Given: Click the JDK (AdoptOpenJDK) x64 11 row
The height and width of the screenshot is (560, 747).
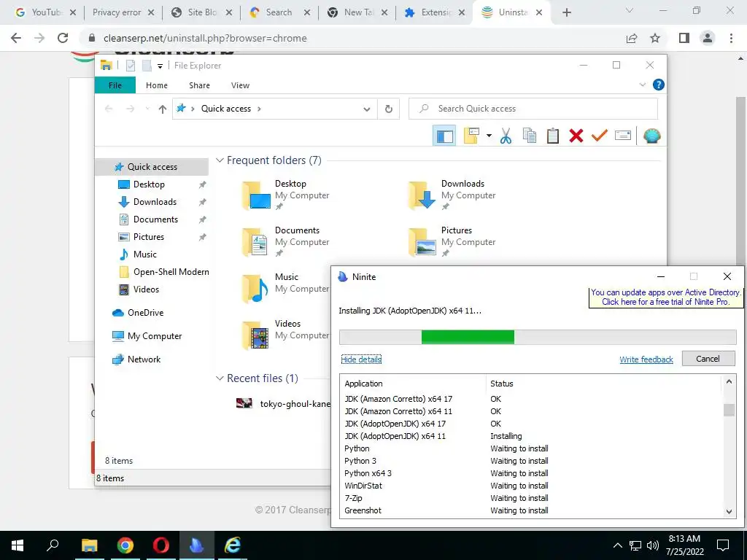Looking at the screenshot, I should pos(533,436).
